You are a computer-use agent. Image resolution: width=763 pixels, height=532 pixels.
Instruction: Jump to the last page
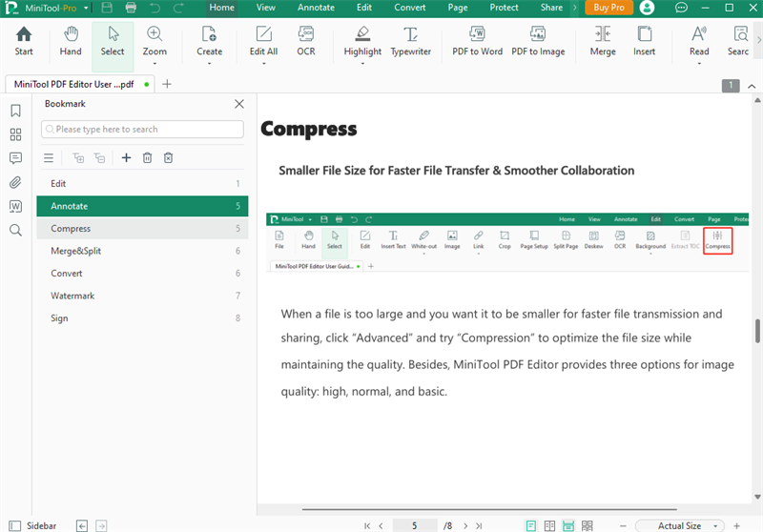pos(480,525)
